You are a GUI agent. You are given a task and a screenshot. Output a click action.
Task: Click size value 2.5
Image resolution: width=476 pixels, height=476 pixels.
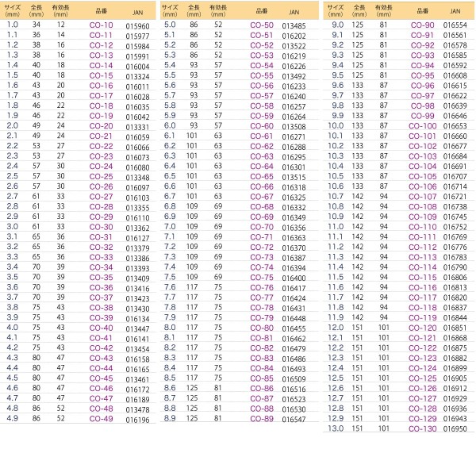click(13, 176)
